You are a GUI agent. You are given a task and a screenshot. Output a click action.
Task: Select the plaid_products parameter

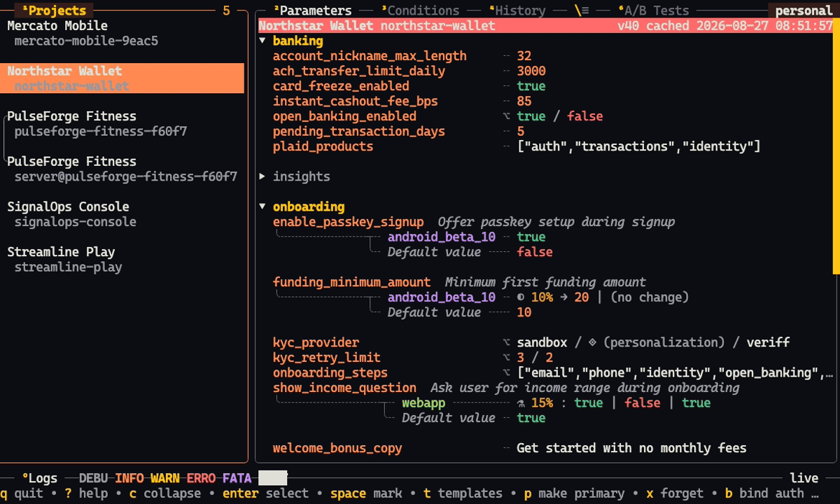(323, 146)
